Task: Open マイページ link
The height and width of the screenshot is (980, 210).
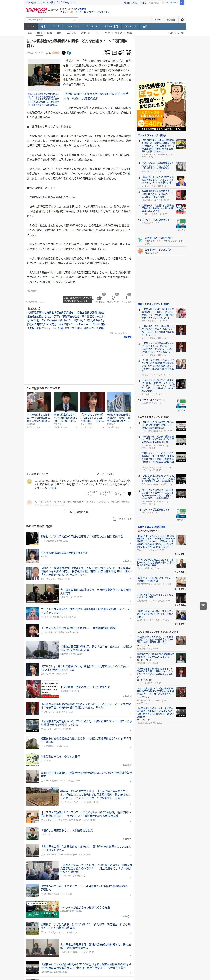Action: (157, 20)
